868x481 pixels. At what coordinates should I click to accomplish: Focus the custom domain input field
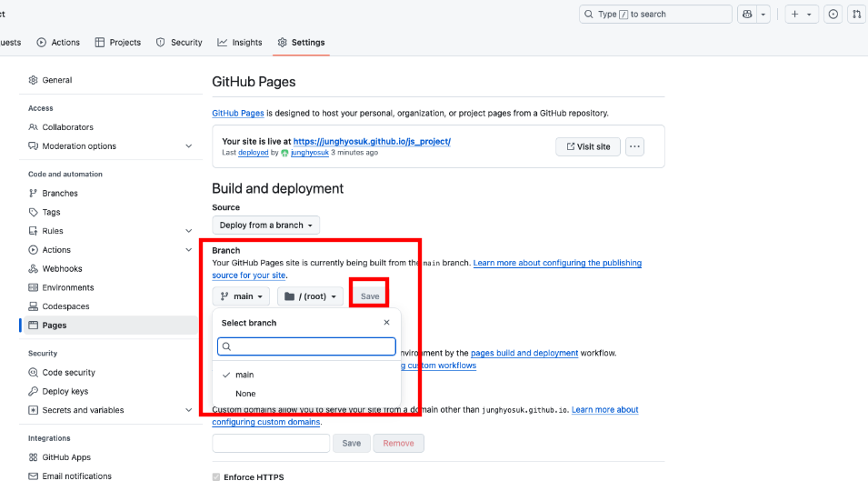pos(271,444)
